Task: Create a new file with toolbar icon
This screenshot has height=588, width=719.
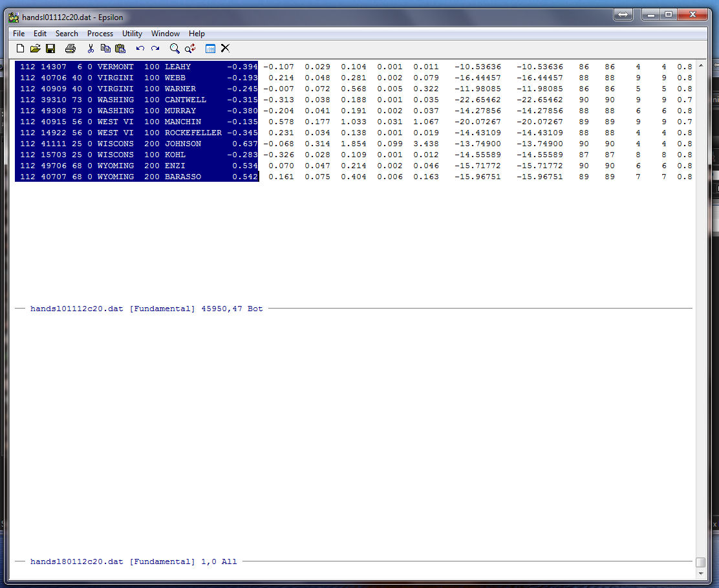Action: click(x=20, y=49)
